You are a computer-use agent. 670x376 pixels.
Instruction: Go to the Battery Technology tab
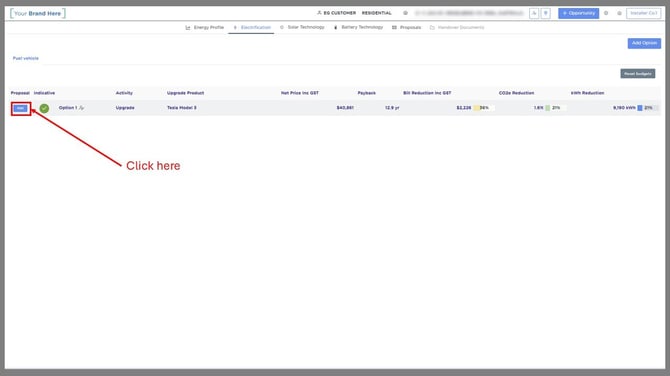pyautogui.click(x=358, y=27)
